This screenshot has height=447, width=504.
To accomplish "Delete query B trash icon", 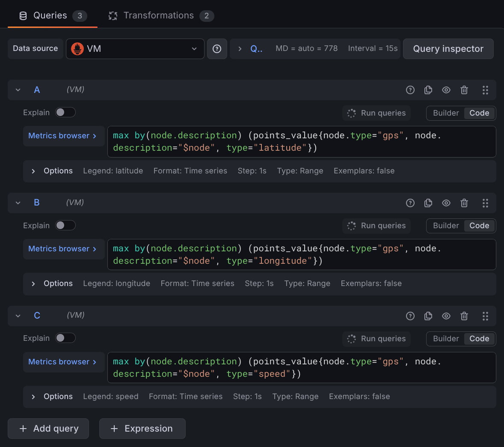I will pos(464,203).
